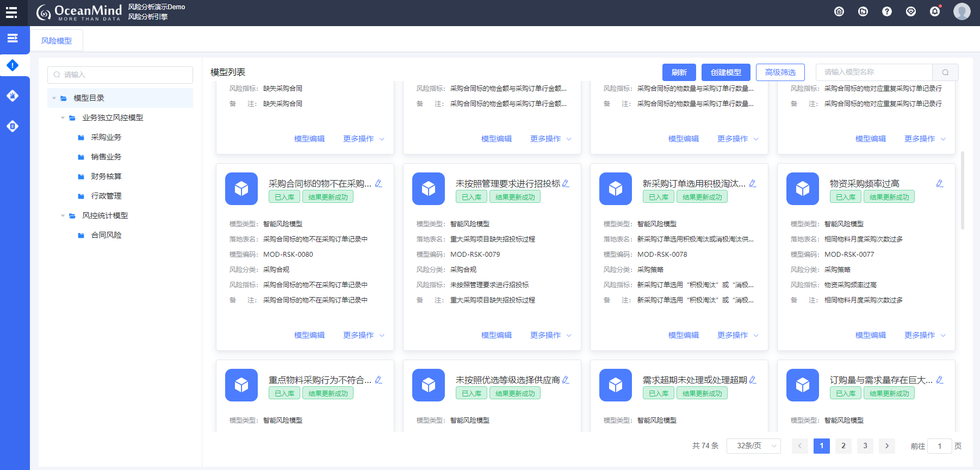
Task: Open the 32条/页 page size dropdown
Action: tap(754, 446)
